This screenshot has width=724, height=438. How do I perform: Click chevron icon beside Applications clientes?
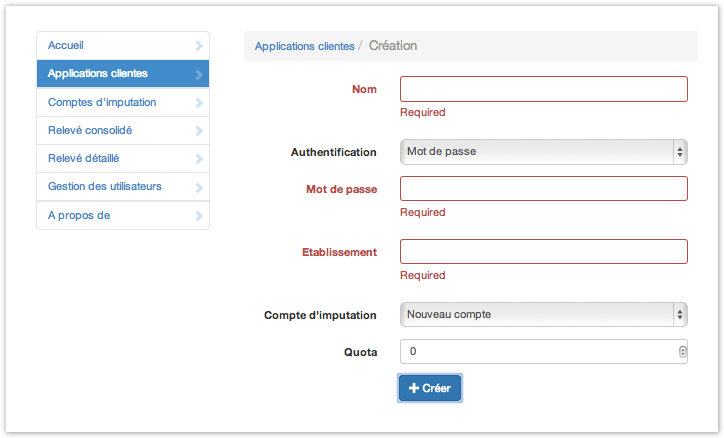point(199,74)
